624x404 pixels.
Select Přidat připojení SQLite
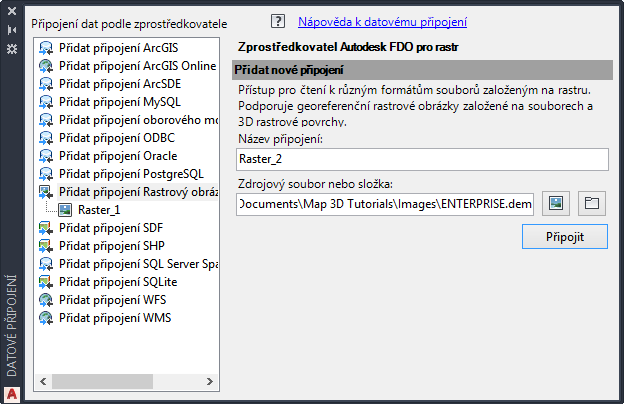pos(118,282)
